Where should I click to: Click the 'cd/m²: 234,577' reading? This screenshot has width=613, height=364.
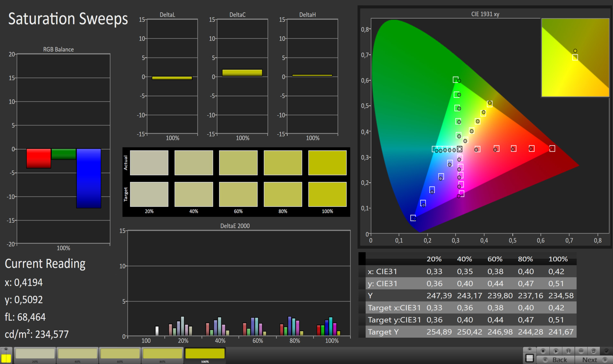click(37, 334)
